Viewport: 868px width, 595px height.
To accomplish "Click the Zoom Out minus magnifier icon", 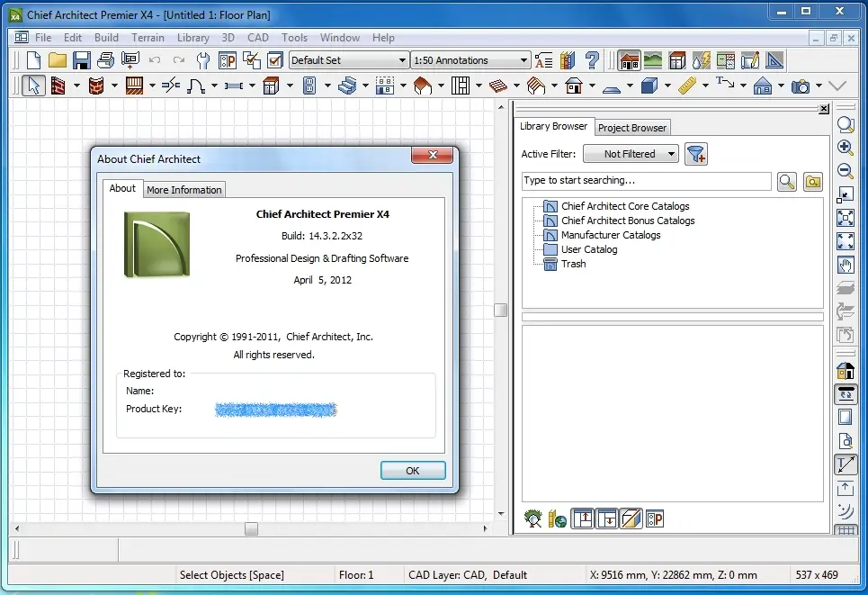I will [x=846, y=171].
